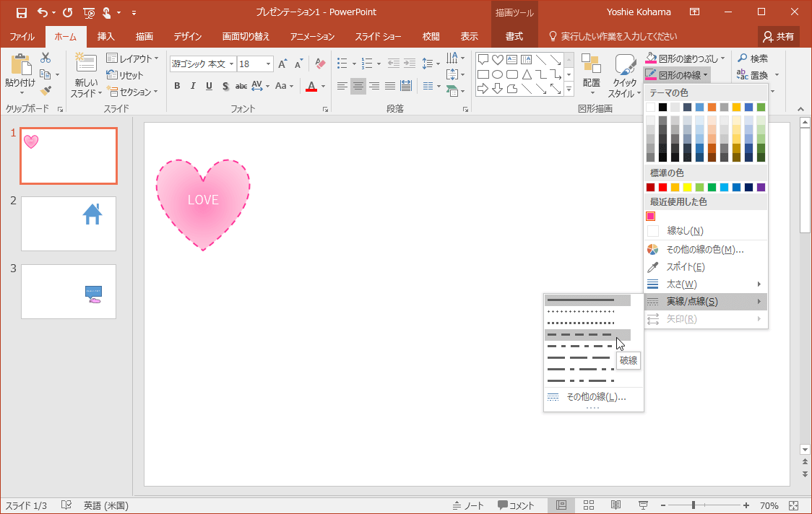Click the Reading View status bar icon

pos(616,505)
